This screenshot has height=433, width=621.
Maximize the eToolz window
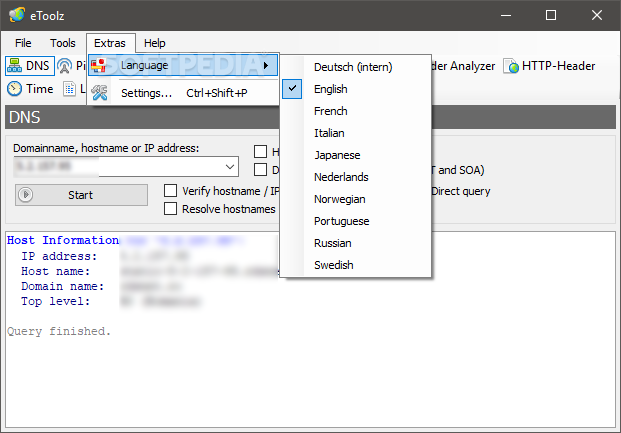[x=551, y=15]
